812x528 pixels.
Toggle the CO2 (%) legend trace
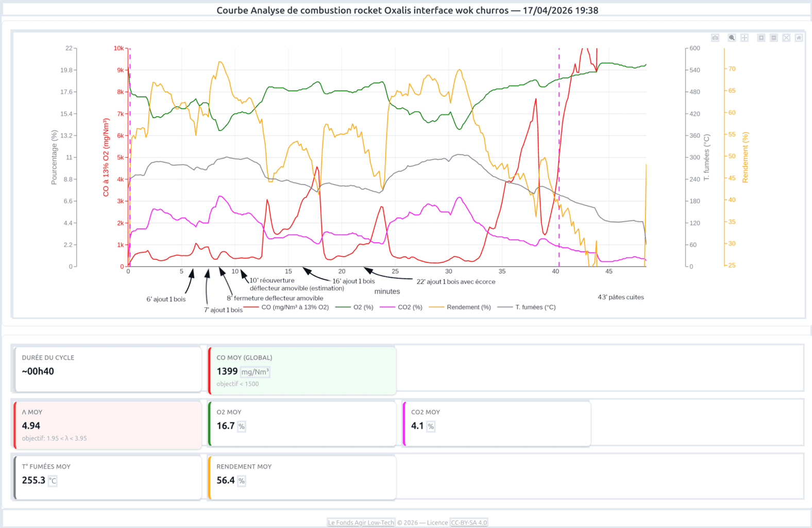pos(401,307)
